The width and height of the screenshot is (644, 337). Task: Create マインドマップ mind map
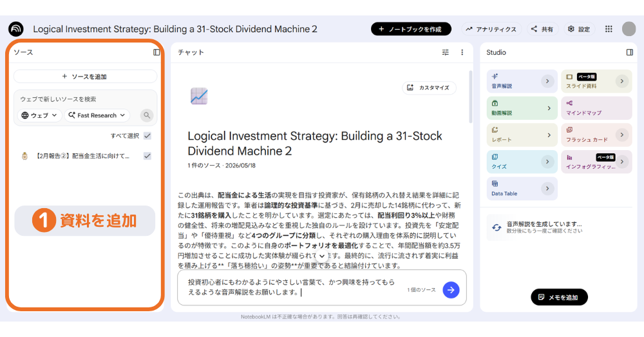(x=596, y=108)
